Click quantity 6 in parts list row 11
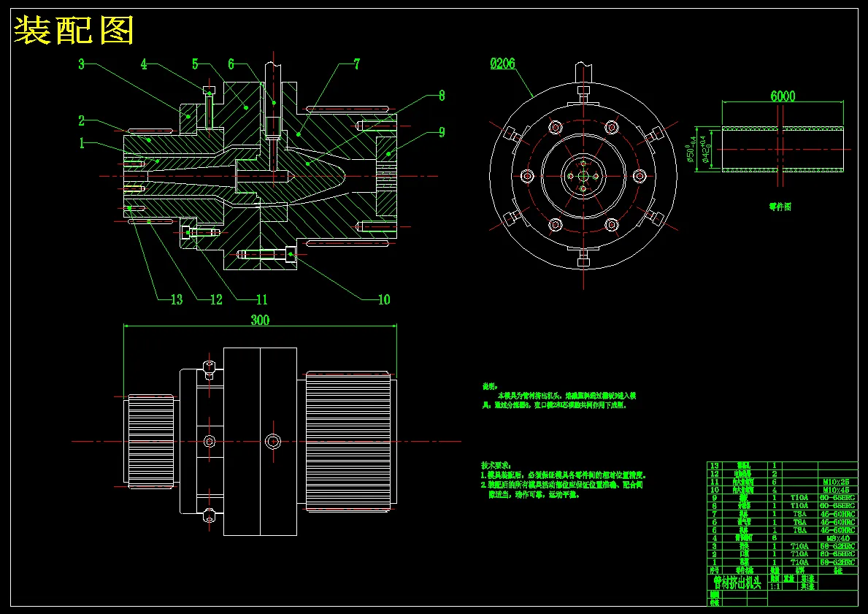 (775, 482)
